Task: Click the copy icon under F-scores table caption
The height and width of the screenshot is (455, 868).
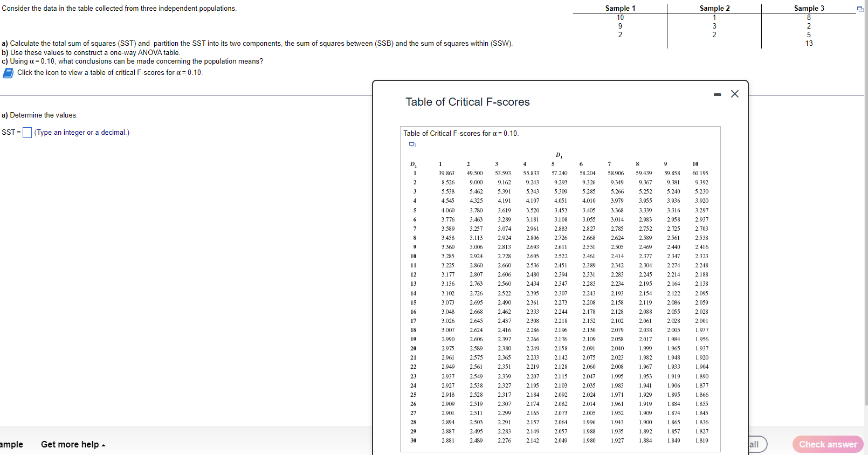Action: [x=412, y=144]
